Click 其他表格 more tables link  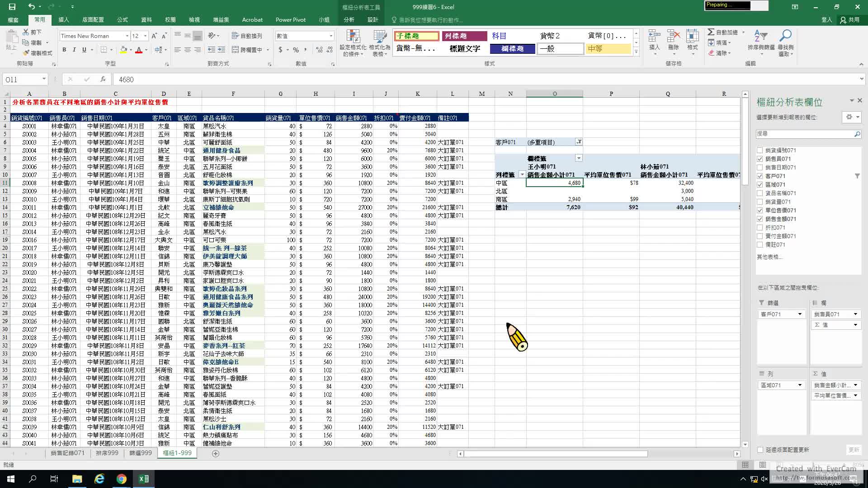[769, 257]
